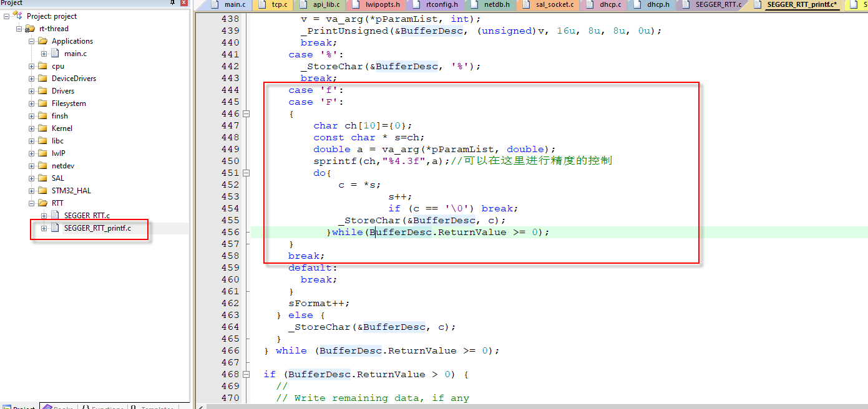Switch to the main.c editor tab
868x409 pixels.
tap(228, 5)
